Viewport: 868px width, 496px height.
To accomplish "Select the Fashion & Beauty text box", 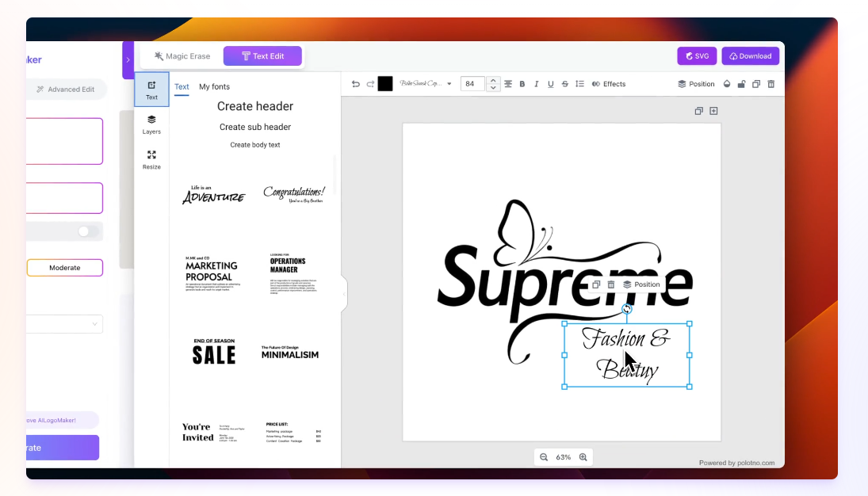I will [x=627, y=355].
